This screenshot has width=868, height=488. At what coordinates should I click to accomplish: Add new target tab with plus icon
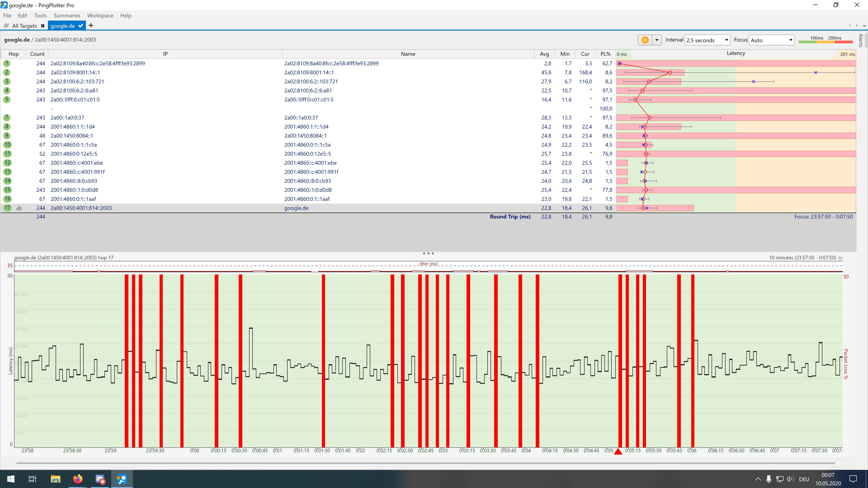(x=91, y=26)
